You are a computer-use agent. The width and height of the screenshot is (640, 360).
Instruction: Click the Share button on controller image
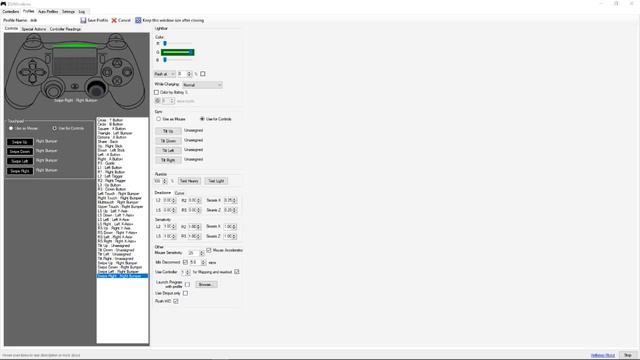tap(48, 59)
